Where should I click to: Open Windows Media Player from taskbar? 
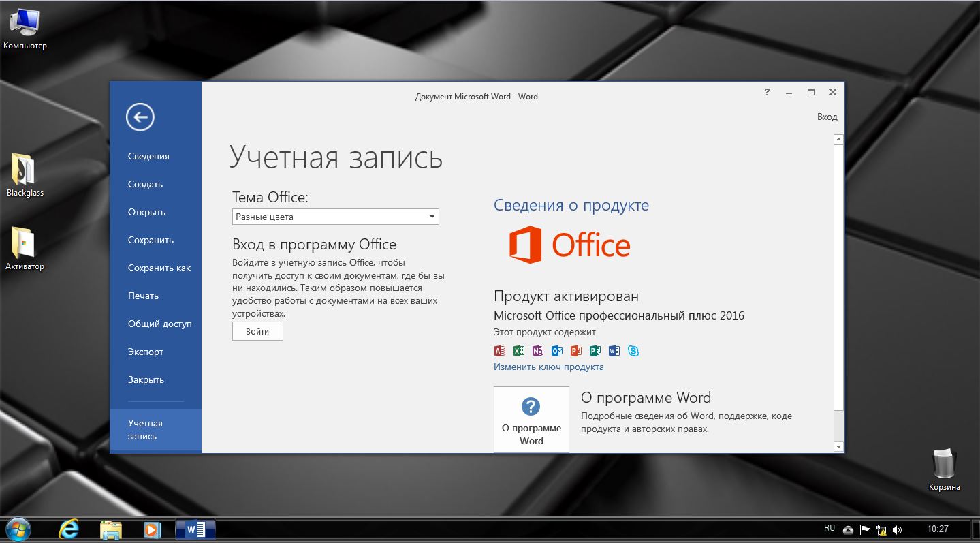(x=152, y=529)
